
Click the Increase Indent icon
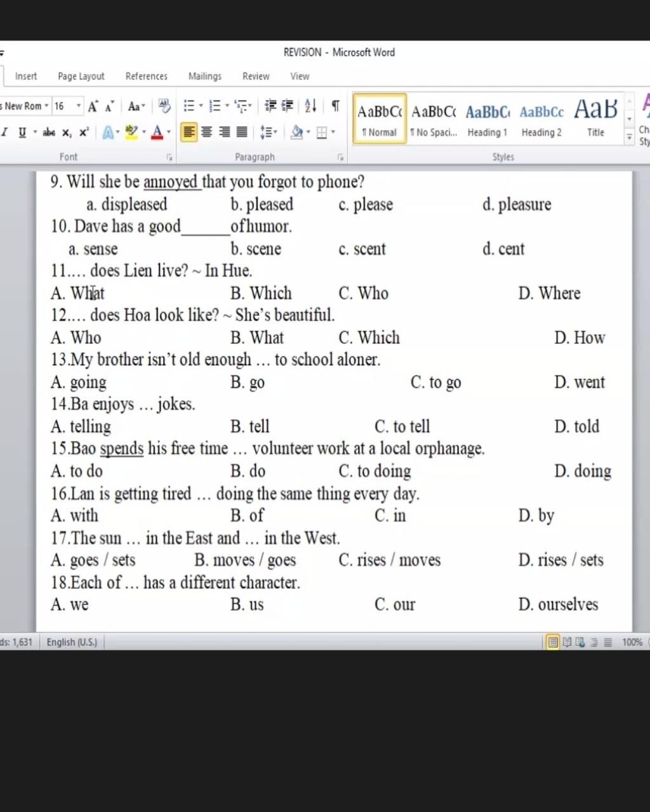pyautogui.click(x=287, y=106)
